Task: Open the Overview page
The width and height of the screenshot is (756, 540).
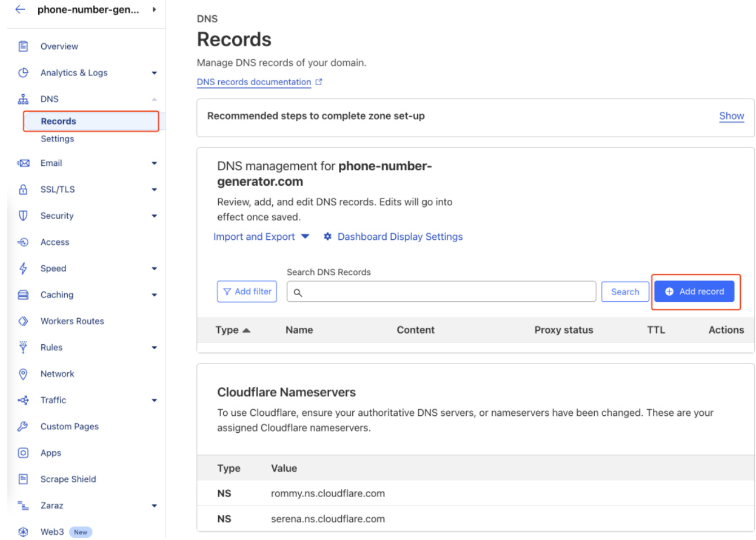Action: pos(59,46)
